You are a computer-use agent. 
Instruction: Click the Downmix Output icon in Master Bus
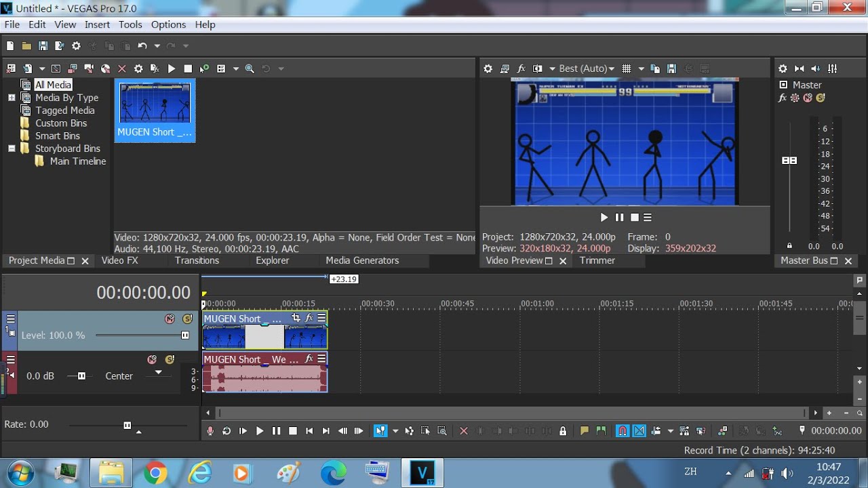[799, 68]
